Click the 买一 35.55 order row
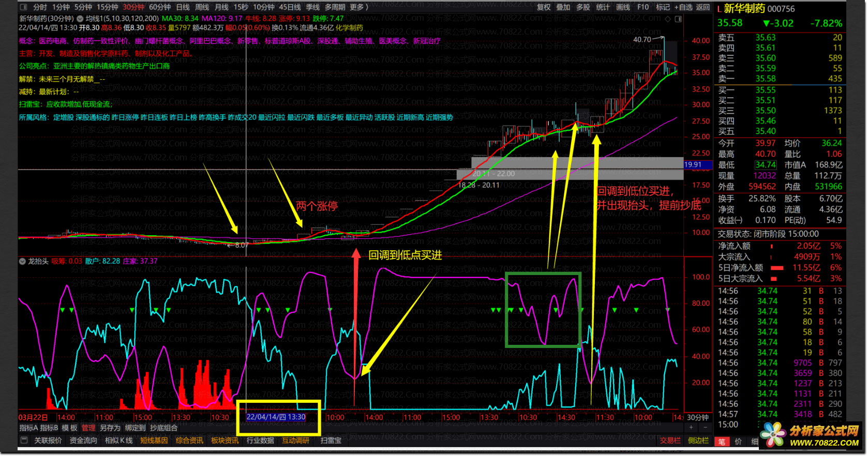 (780, 90)
